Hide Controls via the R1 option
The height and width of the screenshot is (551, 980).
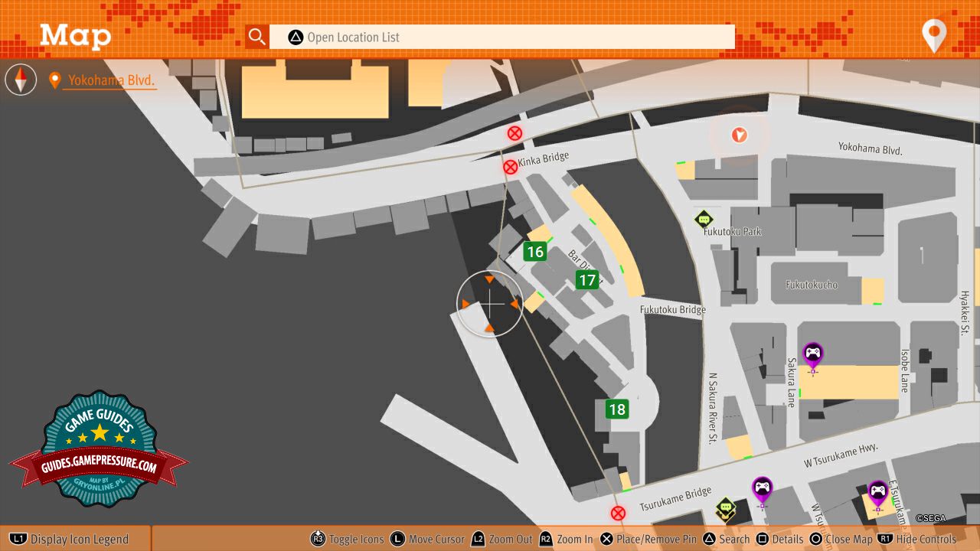pyautogui.click(x=917, y=540)
